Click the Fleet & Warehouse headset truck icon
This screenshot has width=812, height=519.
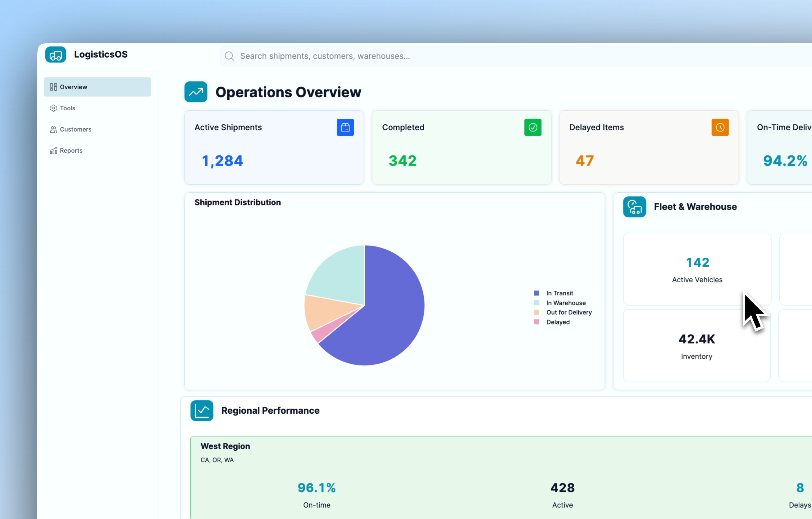click(x=634, y=207)
